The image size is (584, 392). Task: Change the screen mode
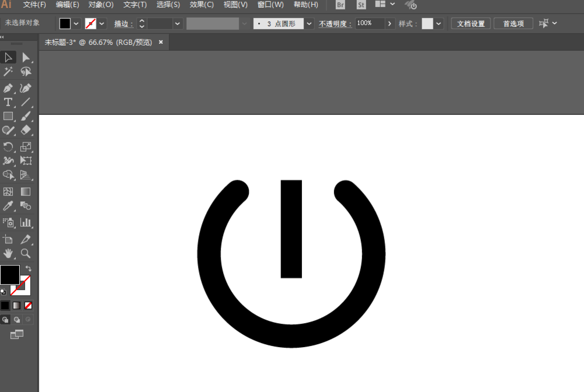(x=17, y=334)
